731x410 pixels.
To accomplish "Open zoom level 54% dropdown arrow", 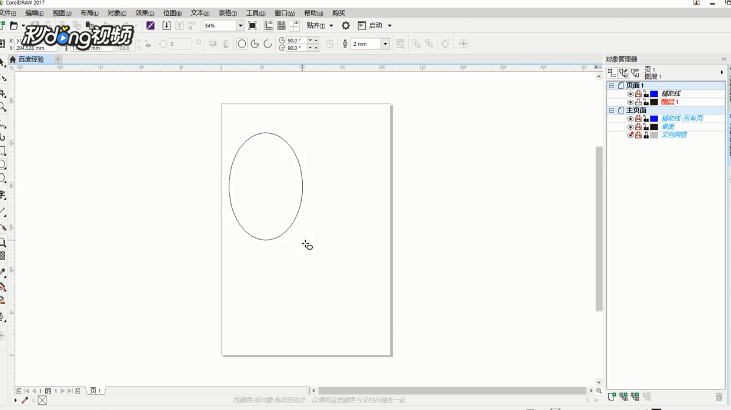I will (x=241, y=26).
